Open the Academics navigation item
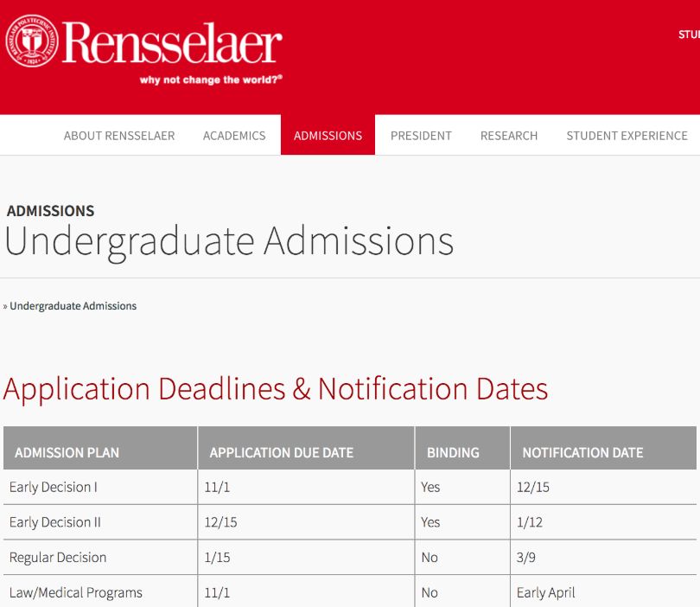Image resolution: width=700 pixels, height=607 pixels. tap(234, 136)
